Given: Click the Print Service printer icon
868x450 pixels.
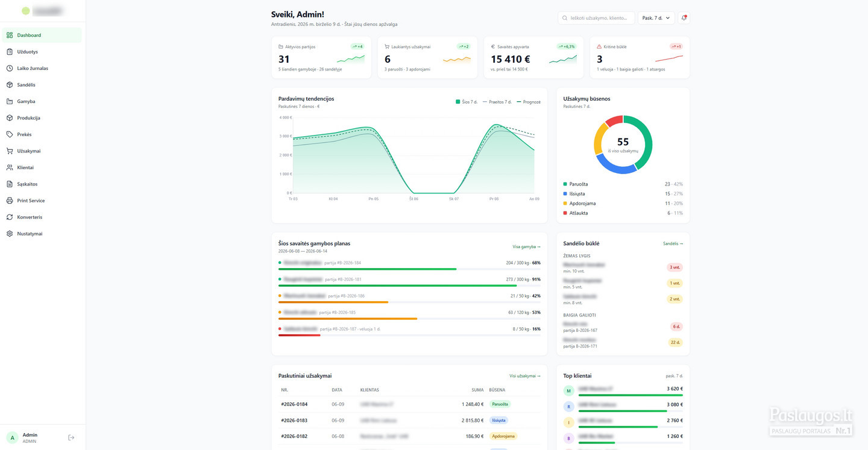Looking at the screenshot, I should (x=10, y=201).
